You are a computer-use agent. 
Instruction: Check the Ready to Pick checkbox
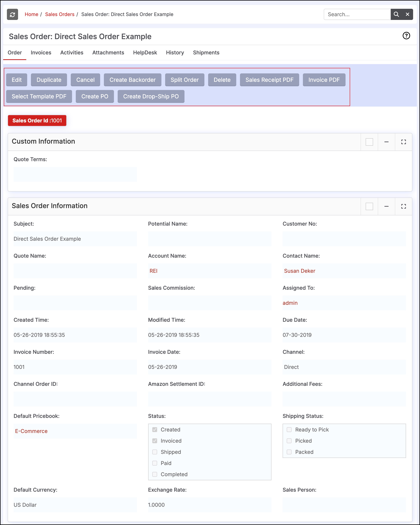(x=289, y=430)
